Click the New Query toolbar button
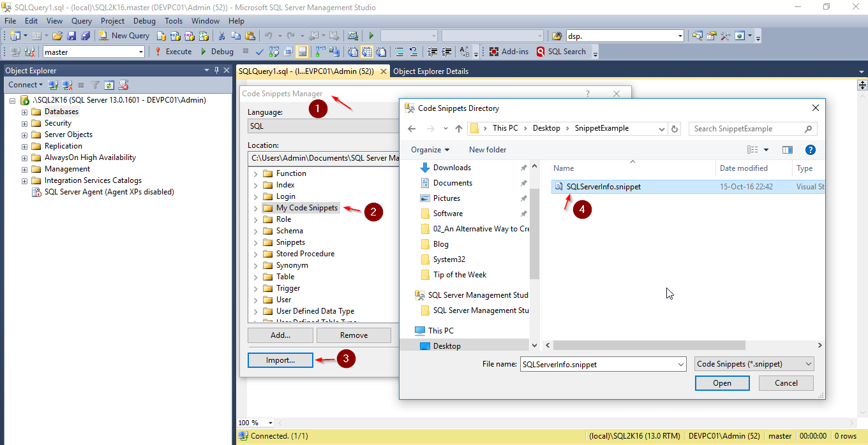 [124, 36]
